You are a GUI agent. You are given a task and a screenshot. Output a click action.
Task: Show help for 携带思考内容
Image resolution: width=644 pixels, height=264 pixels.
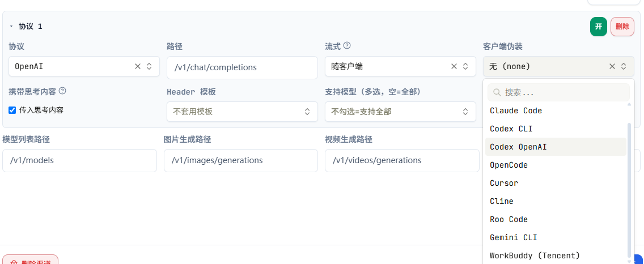62,91
